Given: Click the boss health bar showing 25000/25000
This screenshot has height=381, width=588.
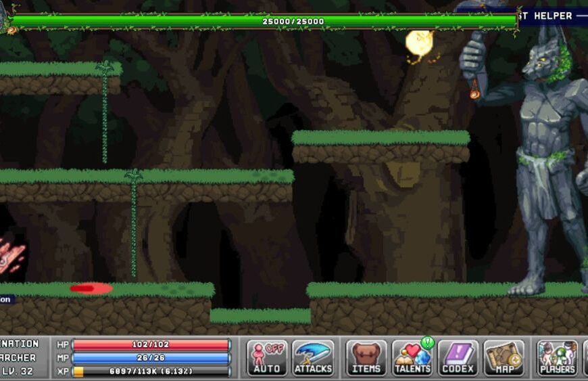Looking at the screenshot, I should click(264, 21).
